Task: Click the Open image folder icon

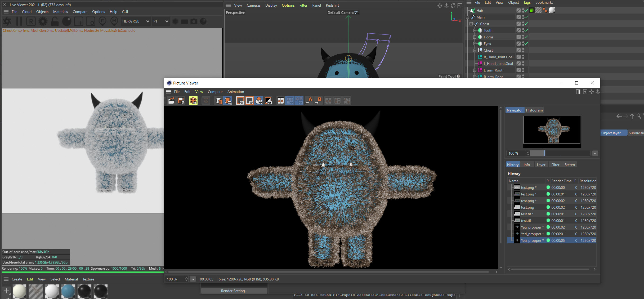Action: (x=171, y=101)
